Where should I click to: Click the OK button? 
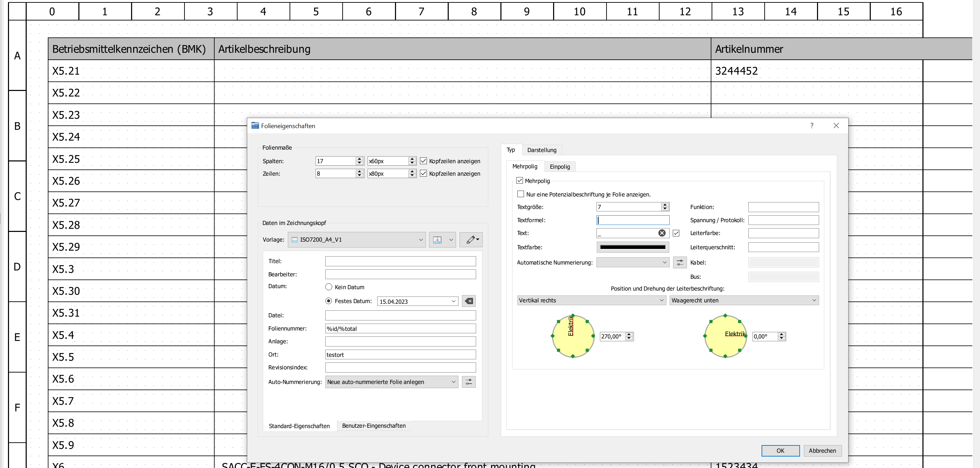[x=780, y=451]
